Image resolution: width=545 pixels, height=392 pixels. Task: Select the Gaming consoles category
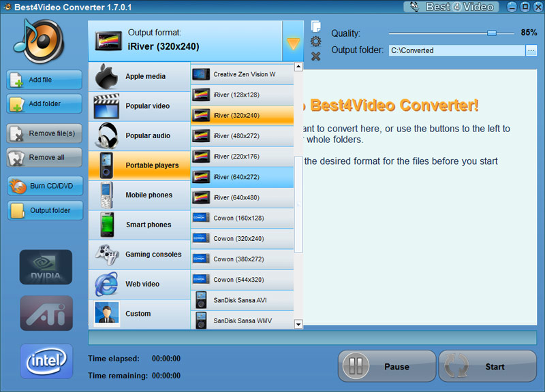point(140,255)
